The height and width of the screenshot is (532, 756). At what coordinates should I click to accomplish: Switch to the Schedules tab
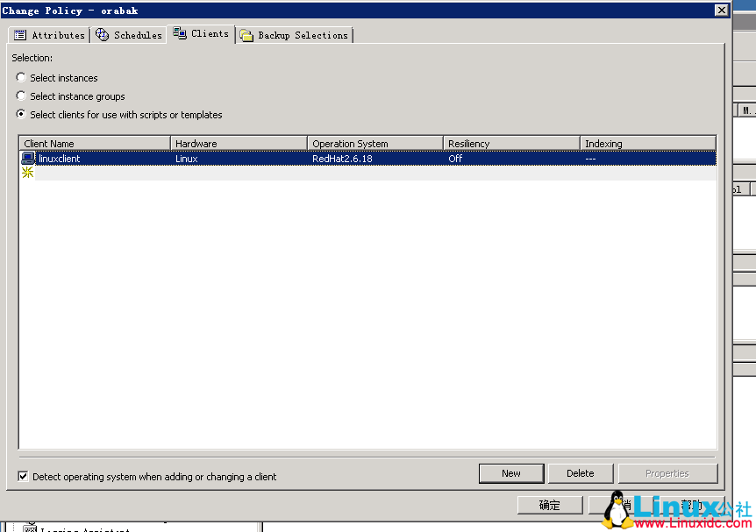[x=128, y=35]
